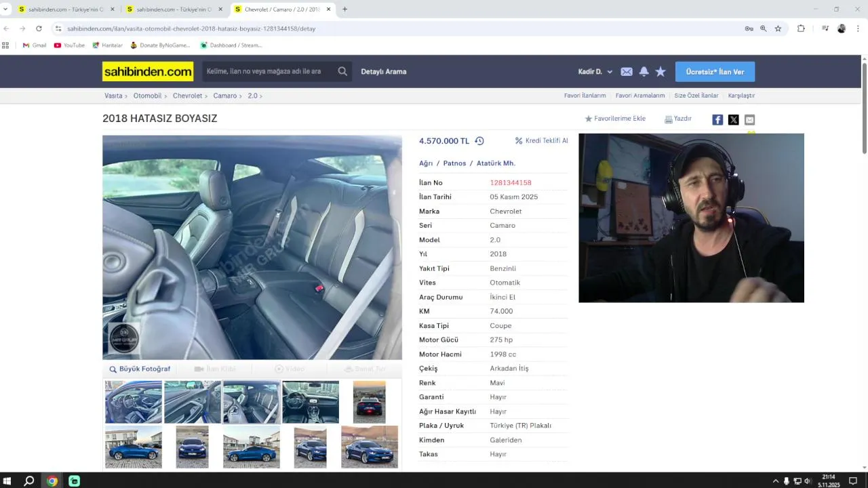Screen dimensions: 868x488
Task: Expand the Kadir D. account dropdown
Action: click(595, 71)
